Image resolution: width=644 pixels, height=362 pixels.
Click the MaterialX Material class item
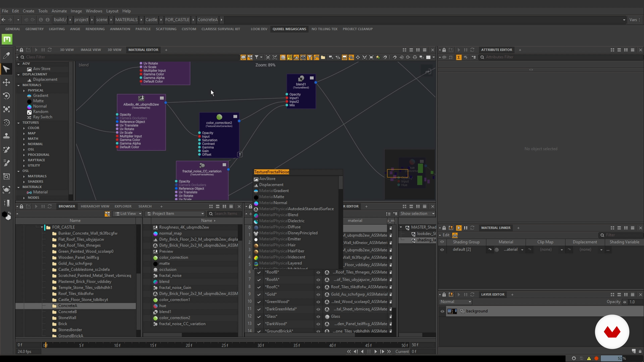click(40, 192)
